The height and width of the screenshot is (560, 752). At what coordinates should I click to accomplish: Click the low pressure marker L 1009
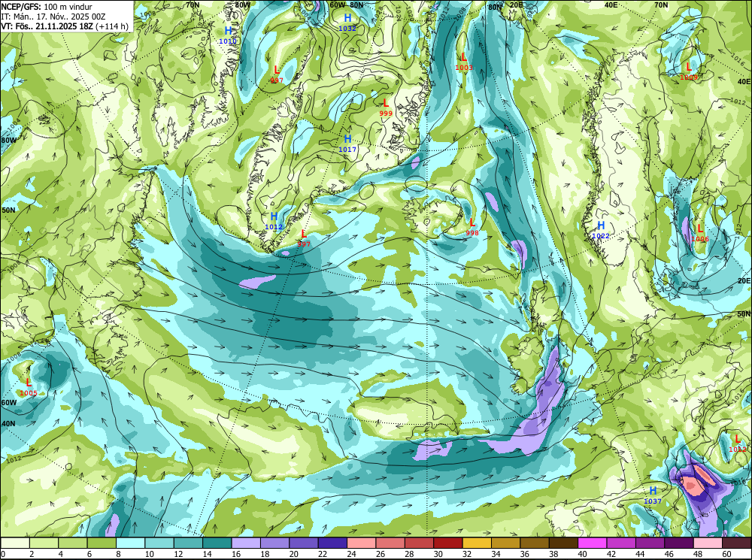tap(689, 71)
